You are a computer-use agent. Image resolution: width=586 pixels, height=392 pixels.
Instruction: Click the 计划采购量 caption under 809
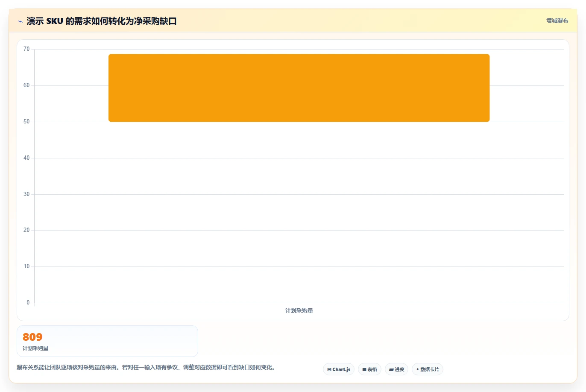click(35, 348)
